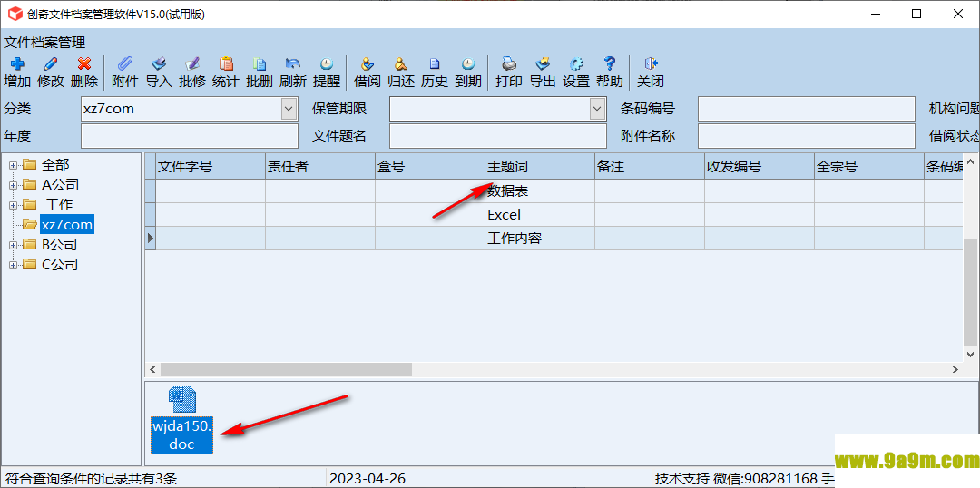Maximize the application window

[916, 14]
